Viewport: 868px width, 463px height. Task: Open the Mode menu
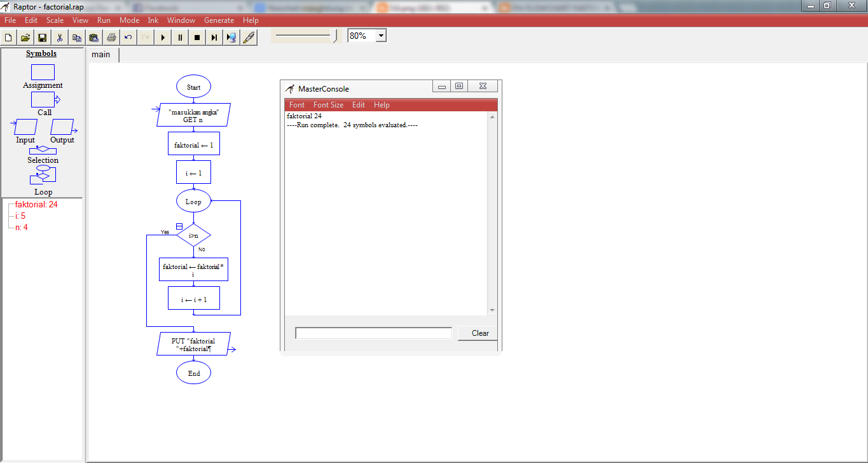tap(129, 20)
